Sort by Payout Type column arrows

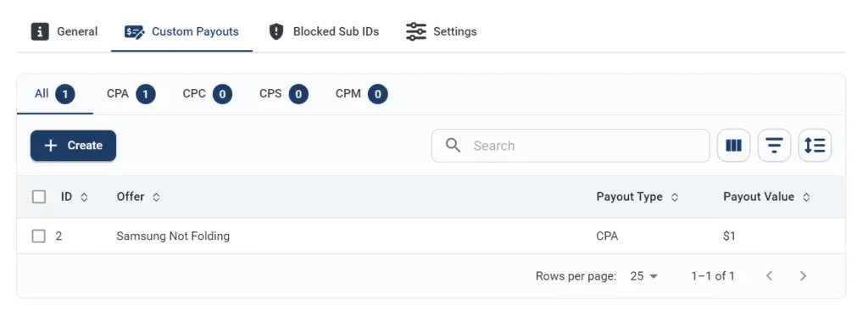(x=674, y=197)
